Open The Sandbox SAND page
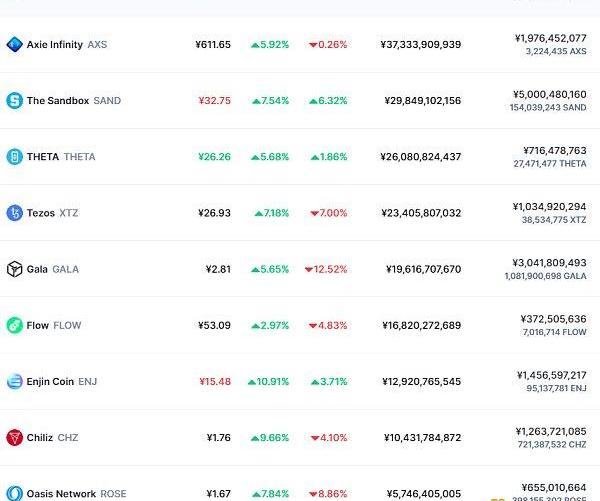 73,100
